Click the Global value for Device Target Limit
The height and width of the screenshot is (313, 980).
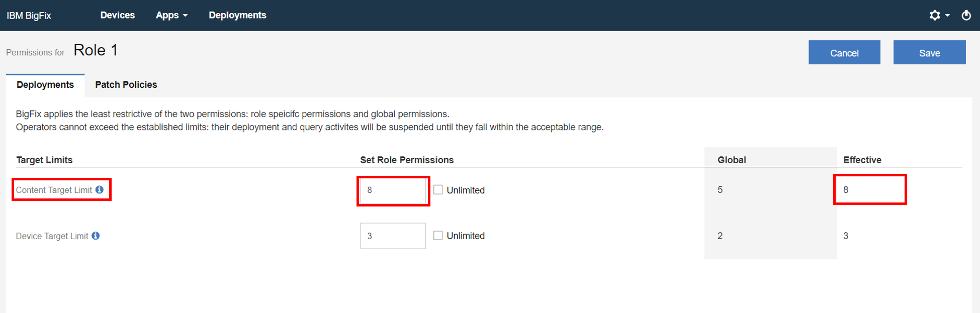coord(720,236)
